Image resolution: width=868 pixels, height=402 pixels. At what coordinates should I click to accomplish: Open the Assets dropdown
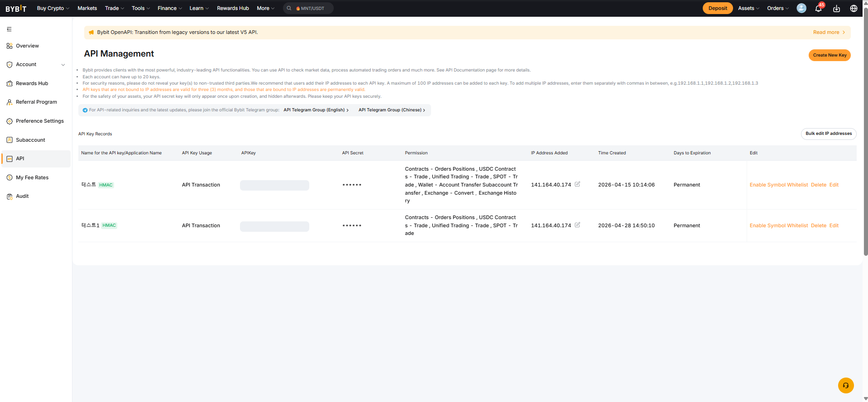(x=749, y=8)
